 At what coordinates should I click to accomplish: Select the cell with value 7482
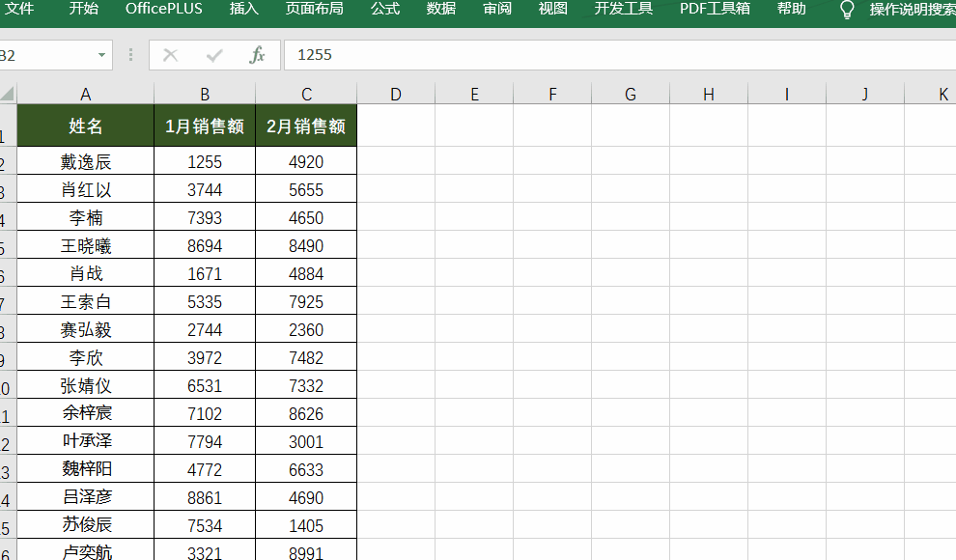pos(306,357)
